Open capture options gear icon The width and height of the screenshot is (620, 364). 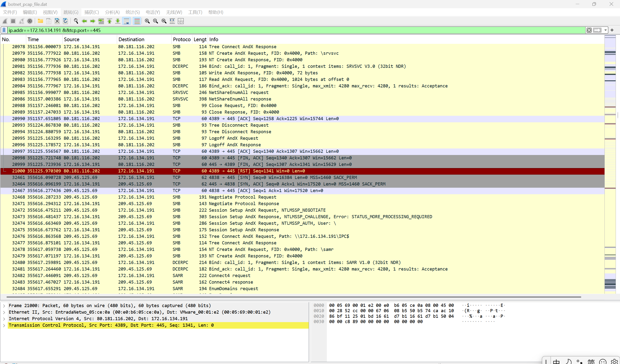30,21
